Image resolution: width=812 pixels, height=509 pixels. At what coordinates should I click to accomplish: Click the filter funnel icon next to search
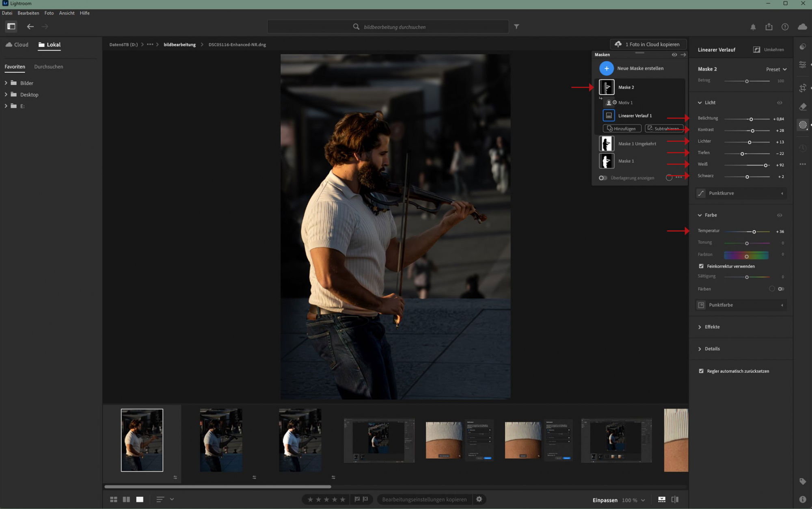516,26
